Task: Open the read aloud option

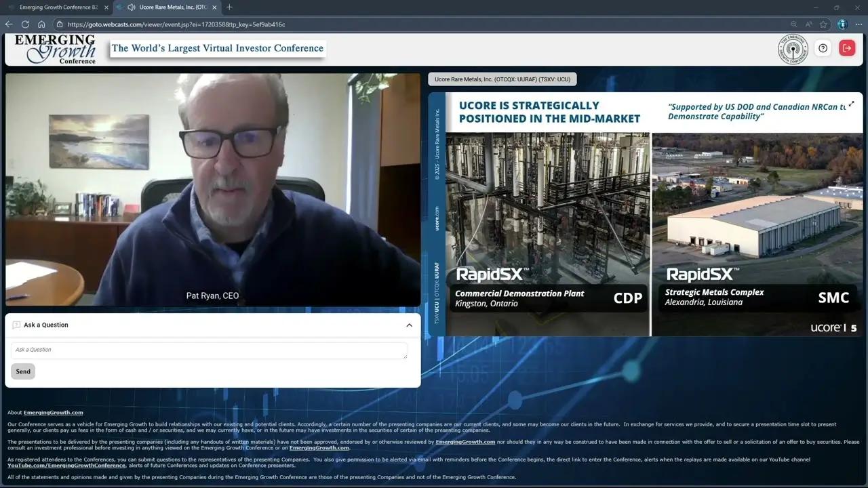Action: click(x=808, y=24)
